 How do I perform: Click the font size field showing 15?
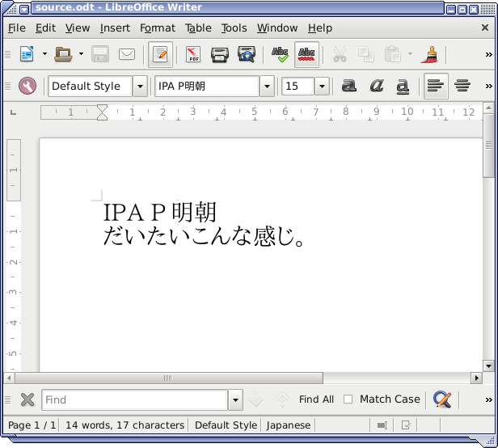[298, 86]
